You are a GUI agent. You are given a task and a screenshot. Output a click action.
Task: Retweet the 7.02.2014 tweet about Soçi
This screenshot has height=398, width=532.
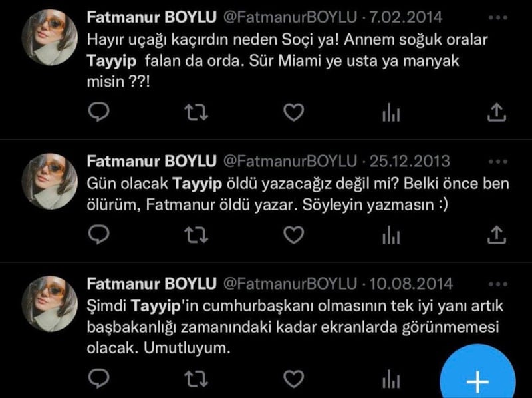click(196, 112)
